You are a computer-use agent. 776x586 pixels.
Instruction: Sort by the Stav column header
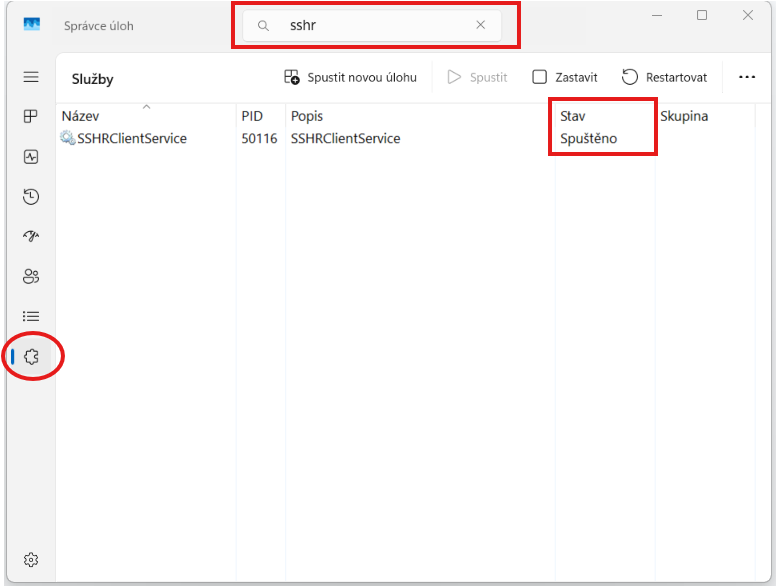[573, 116]
